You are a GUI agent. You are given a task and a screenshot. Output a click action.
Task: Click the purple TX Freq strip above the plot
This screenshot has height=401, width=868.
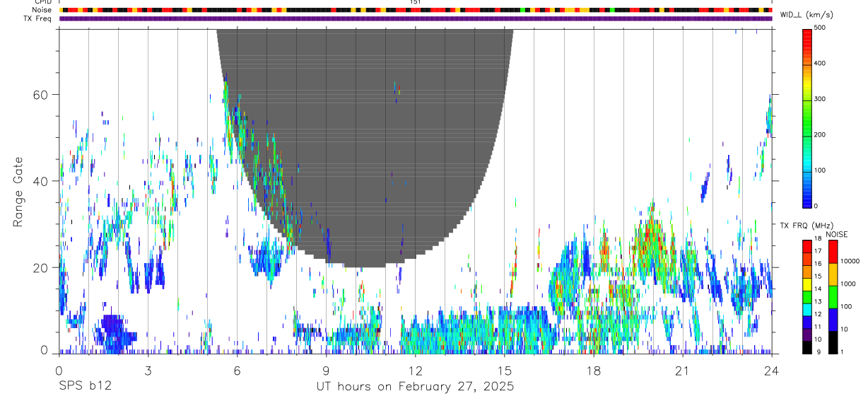[x=416, y=18]
